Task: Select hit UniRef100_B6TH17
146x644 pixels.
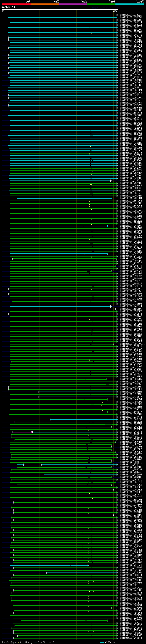Action: point(131,482)
